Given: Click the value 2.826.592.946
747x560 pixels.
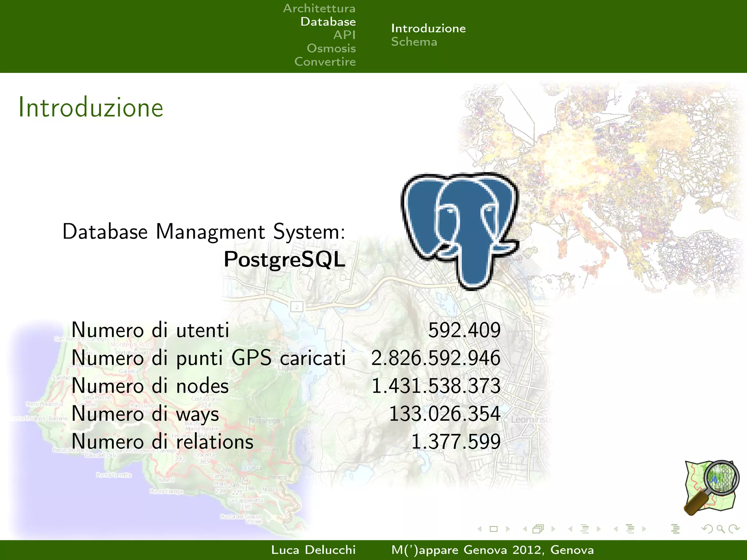Looking at the screenshot, I should 436,358.
